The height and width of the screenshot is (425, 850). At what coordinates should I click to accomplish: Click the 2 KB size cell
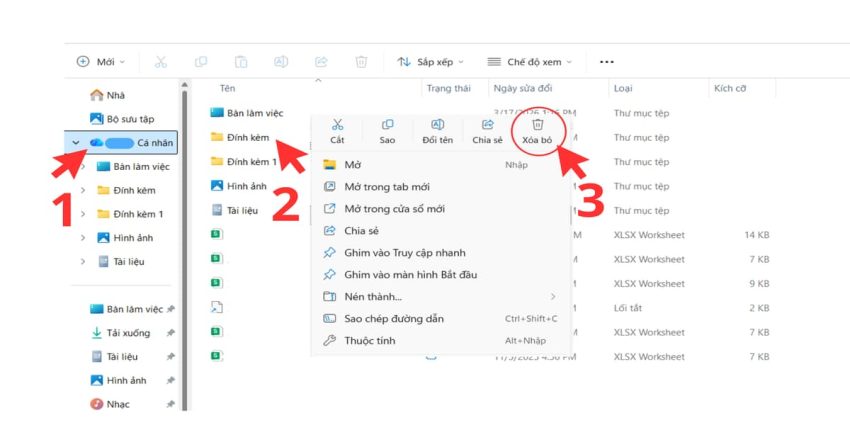759,308
